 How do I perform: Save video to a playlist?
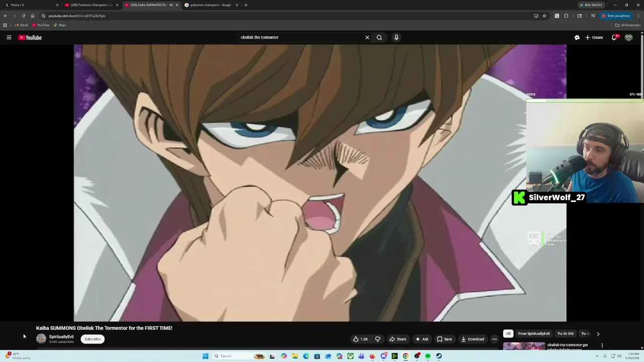click(444, 339)
